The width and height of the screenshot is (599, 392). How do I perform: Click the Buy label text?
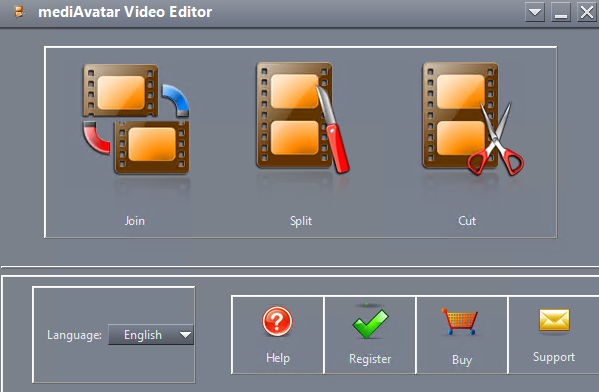[x=462, y=360]
